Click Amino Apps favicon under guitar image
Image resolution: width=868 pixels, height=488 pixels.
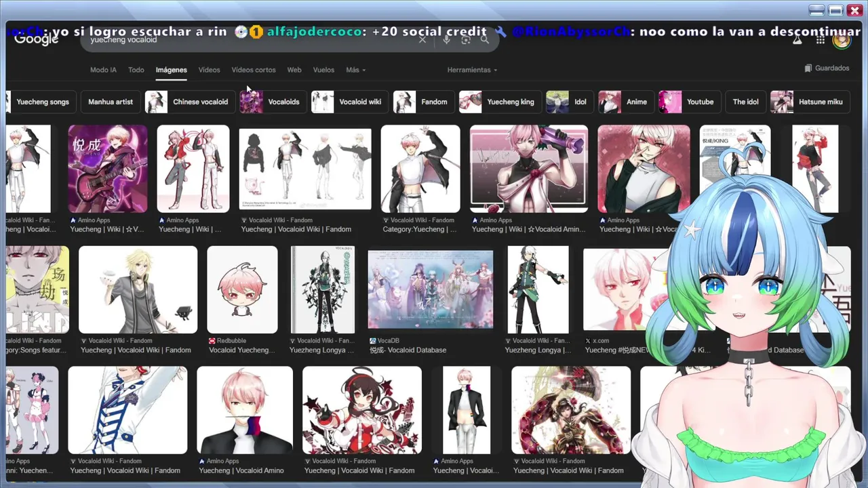[73, 220]
